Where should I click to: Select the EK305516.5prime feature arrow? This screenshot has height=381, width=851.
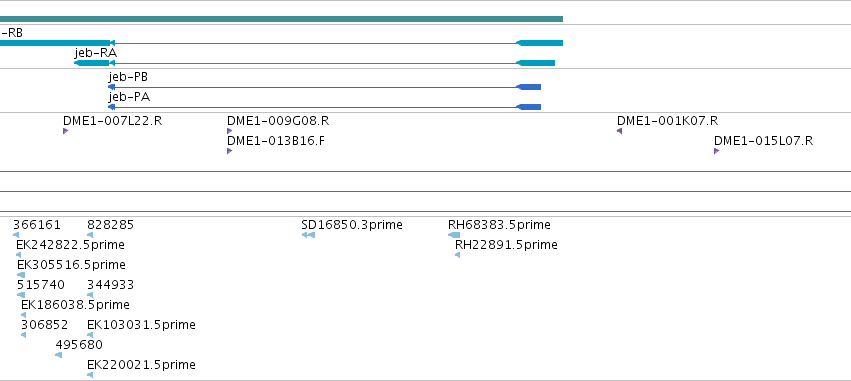[21, 275]
